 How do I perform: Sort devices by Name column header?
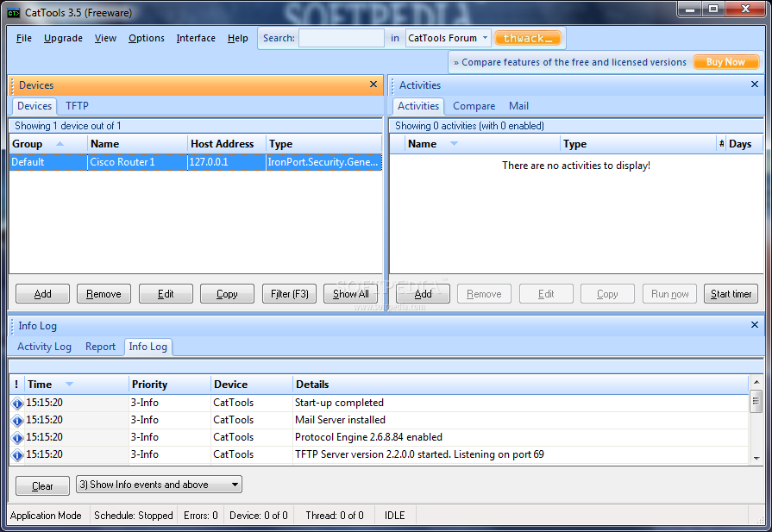coord(138,144)
